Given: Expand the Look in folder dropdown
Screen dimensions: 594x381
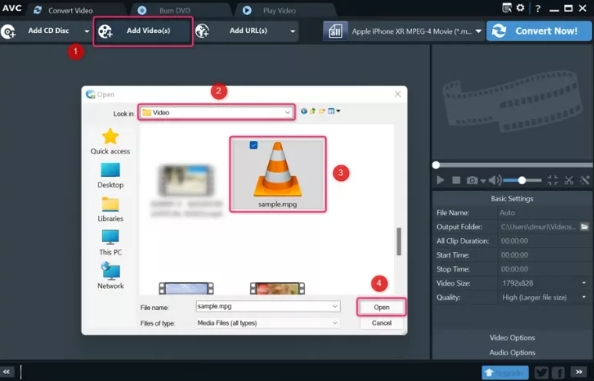Looking at the screenshot, I should click(288, 112).
